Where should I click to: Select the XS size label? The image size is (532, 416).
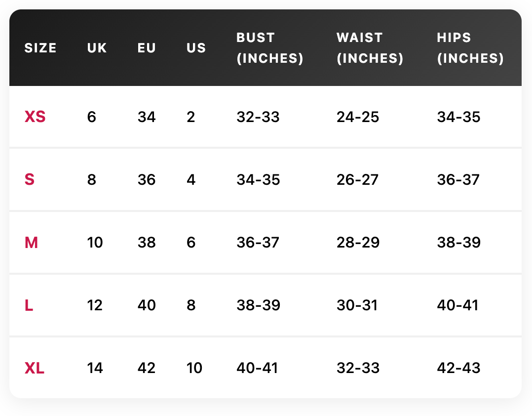tap(35, 117)
